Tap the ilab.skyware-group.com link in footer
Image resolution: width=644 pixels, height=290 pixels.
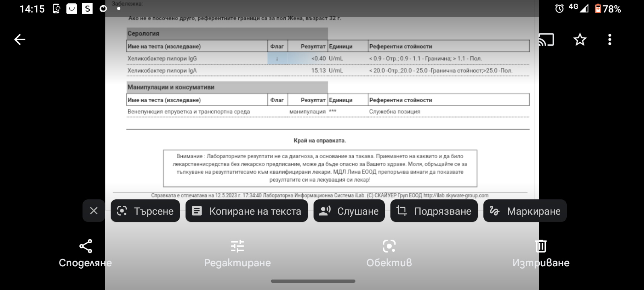pyautogui.click(x=456, y=195)
